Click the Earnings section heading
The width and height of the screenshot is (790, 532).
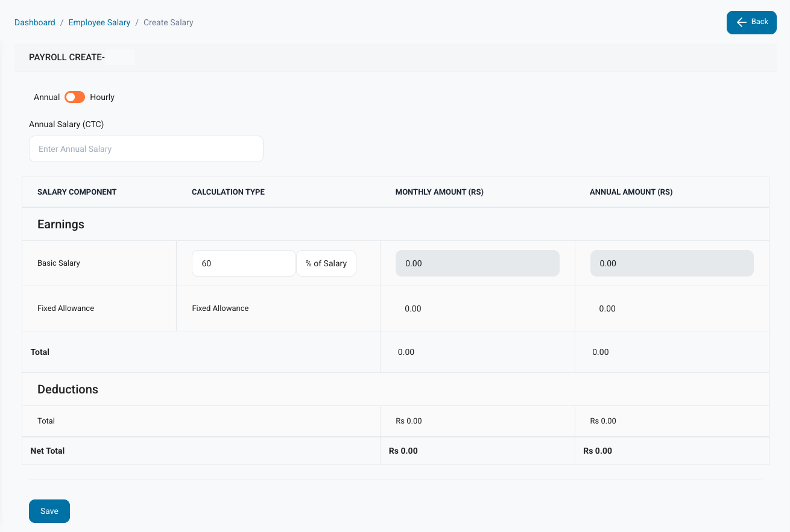click(x=61, y=224)
